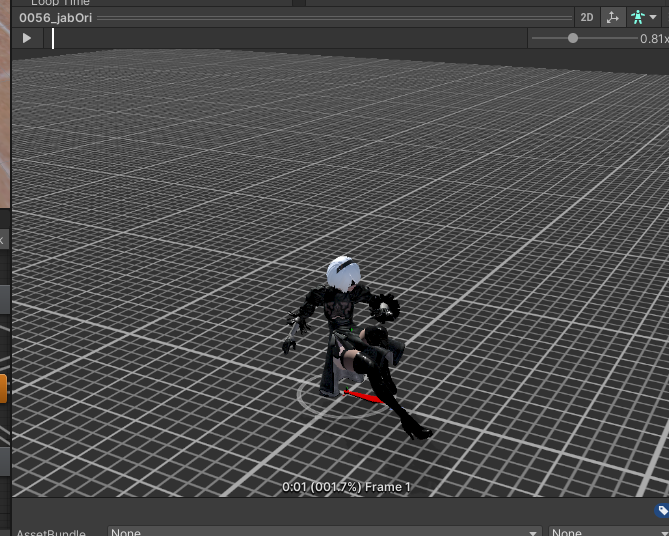
Task: Open the AssetBundle None dropdown
Action: click(324, 532)
